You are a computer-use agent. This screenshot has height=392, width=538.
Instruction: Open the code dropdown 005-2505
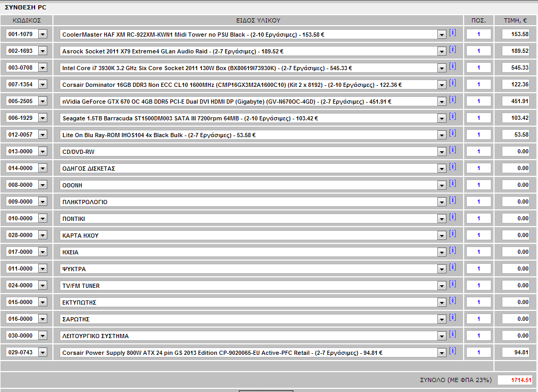click(42, 101)
